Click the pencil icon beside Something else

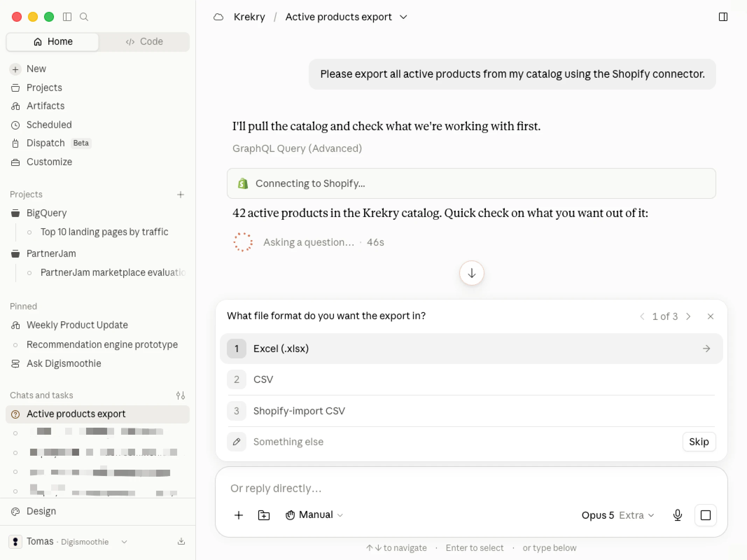pos(237,442)
